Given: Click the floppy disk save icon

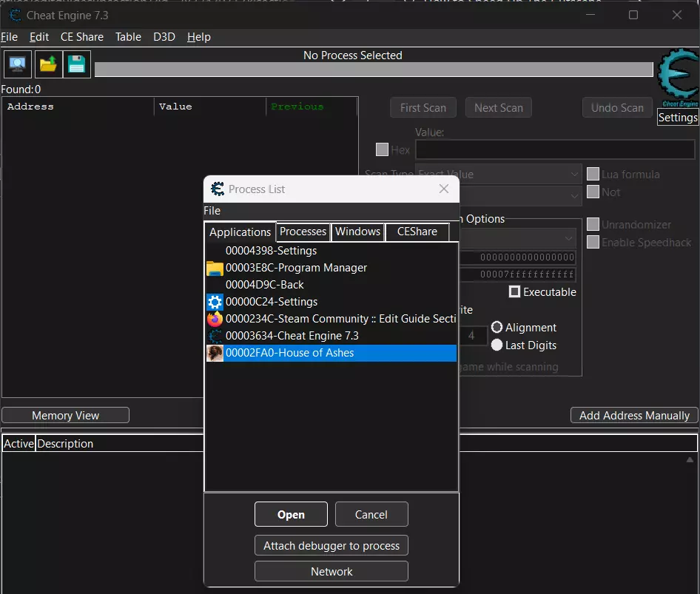Looking at the screenshot, I should (77, 64).
